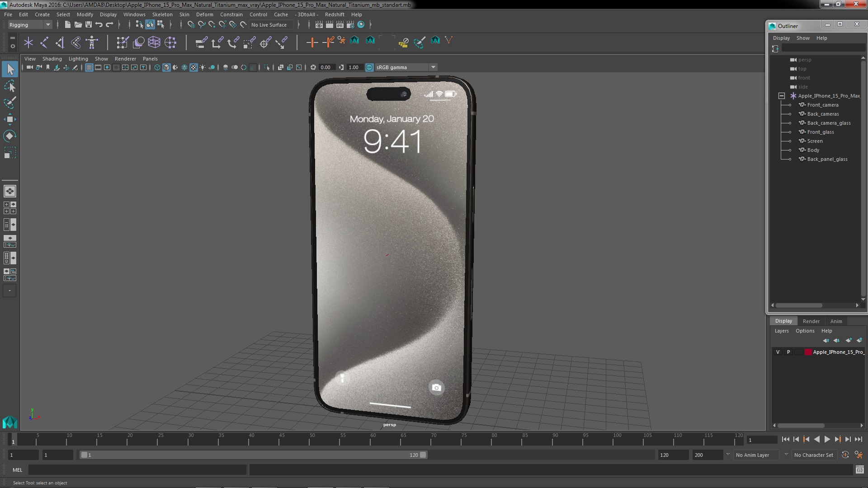This screenshot has width=868, height=488.
Task: Switch to the Render layer tab
Action: (811, 321)
